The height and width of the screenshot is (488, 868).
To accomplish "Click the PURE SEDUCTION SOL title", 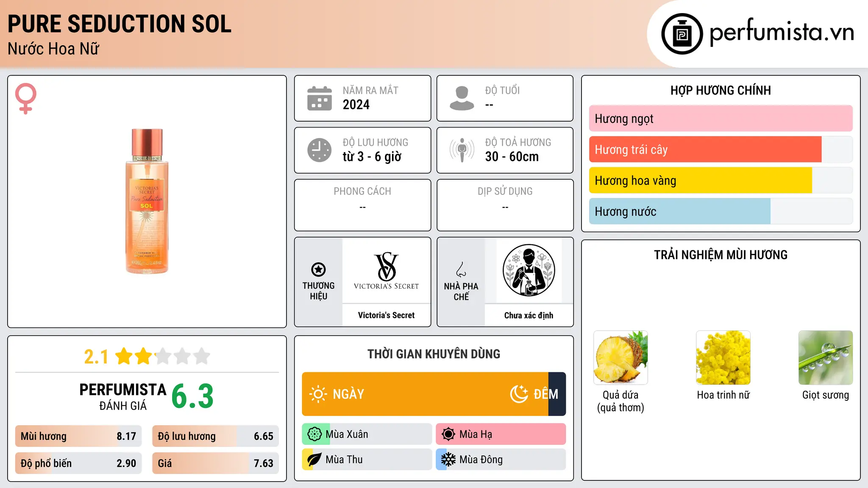I will [120, 24].
